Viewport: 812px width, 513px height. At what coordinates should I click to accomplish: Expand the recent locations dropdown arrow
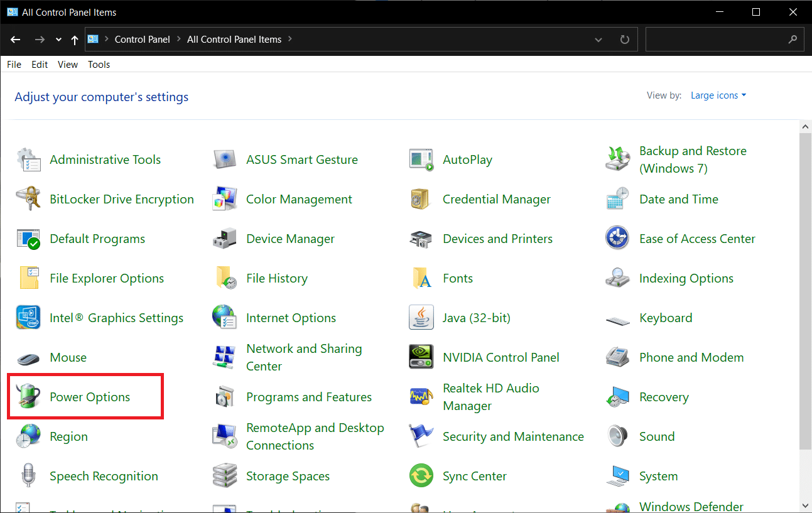(58, 40)
